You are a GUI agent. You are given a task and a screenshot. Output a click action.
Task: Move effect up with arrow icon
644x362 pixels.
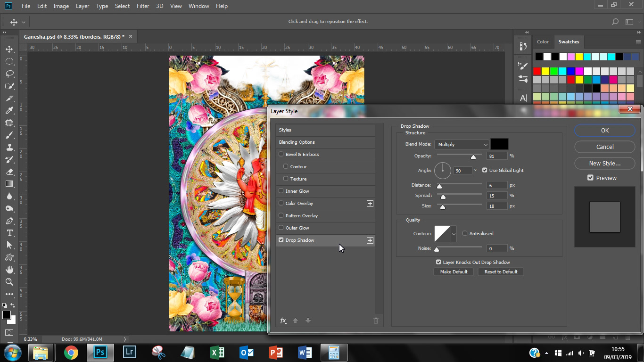tap(295, 321)
